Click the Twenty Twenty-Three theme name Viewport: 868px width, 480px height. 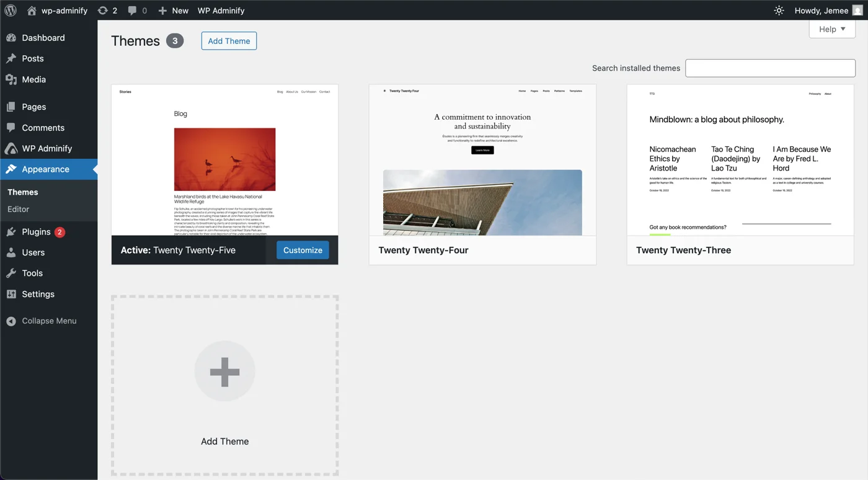point(683,250)
